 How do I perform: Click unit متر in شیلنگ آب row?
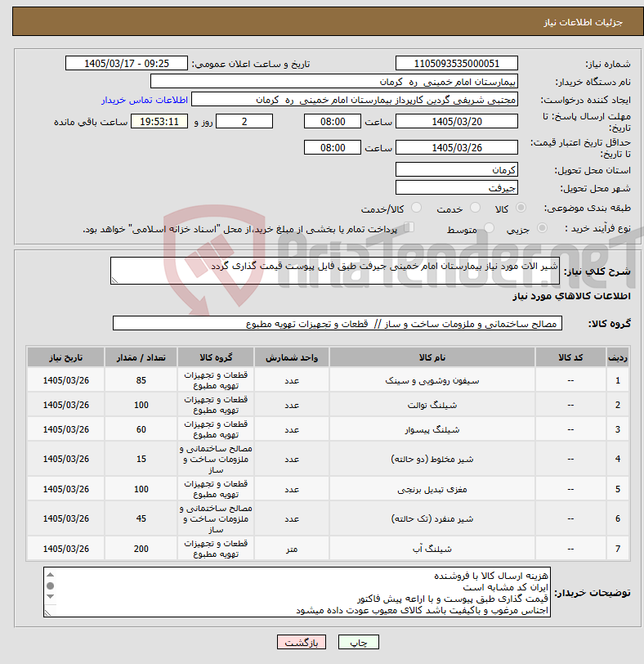292,550
